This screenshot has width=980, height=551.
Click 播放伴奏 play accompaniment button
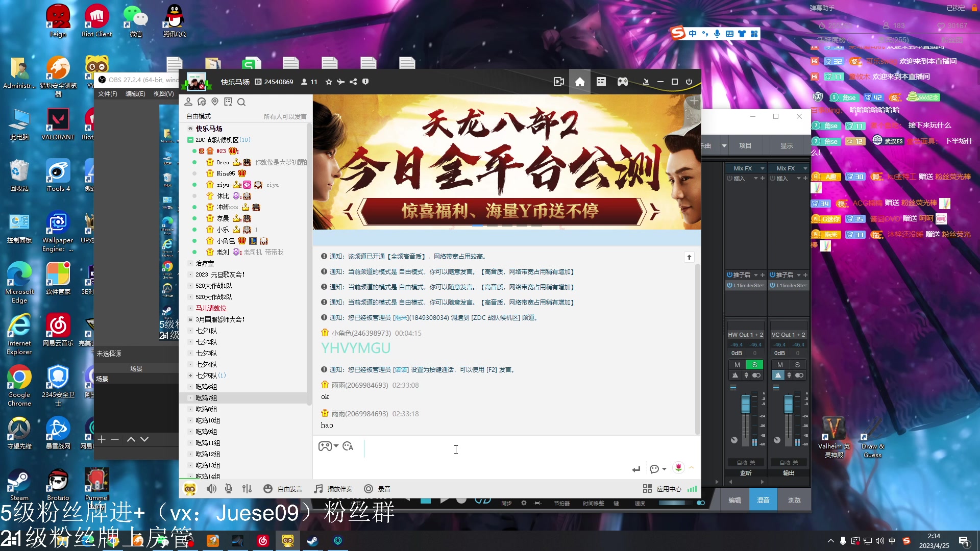click(333, 489)
